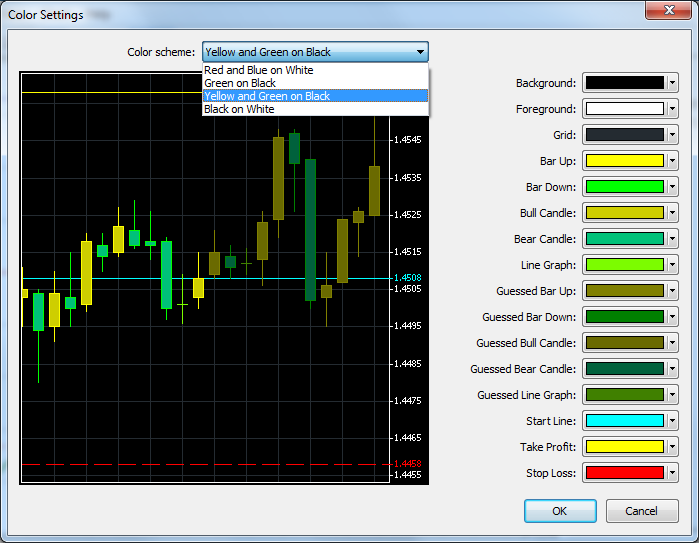Click the Guessed Bear Candle swatch

[625, 369]
